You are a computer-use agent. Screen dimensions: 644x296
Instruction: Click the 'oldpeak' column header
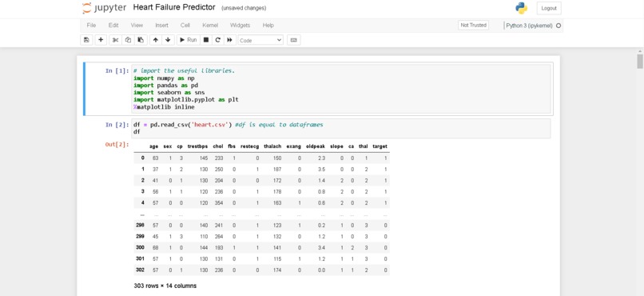pyautogui.click(x=315, y=146)
